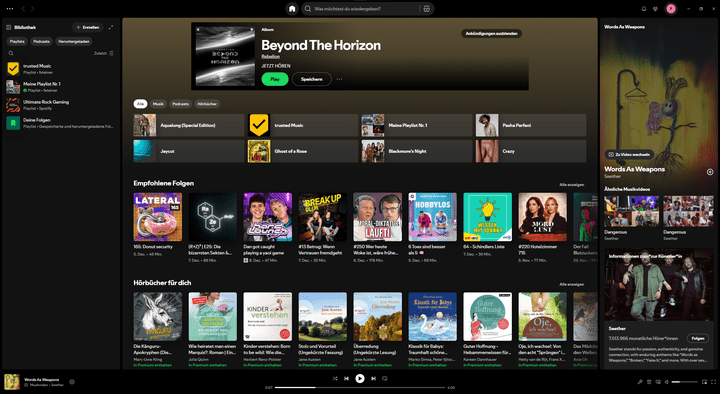
Task: Open the Ghost of a Rose tile
Action: point(303,151)
